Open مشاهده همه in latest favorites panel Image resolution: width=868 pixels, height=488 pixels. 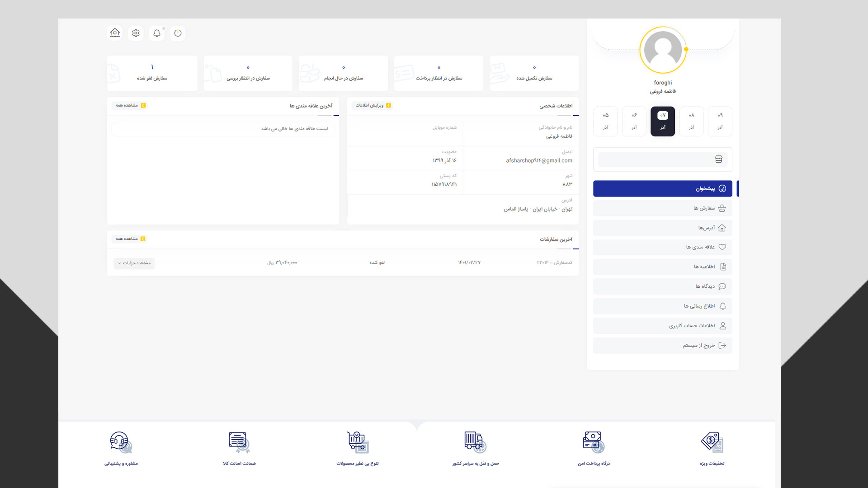pyautogui.click(x=130, y=105)
